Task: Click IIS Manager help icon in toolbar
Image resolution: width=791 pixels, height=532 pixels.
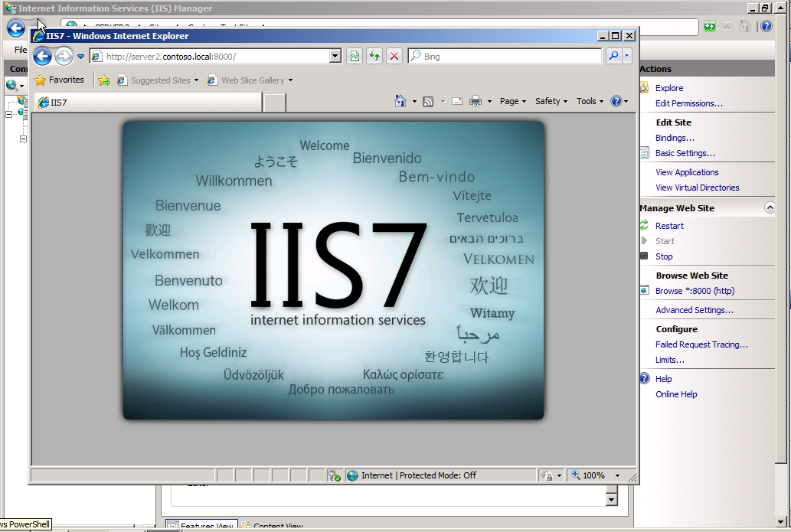Action: [x=766, y=26]
